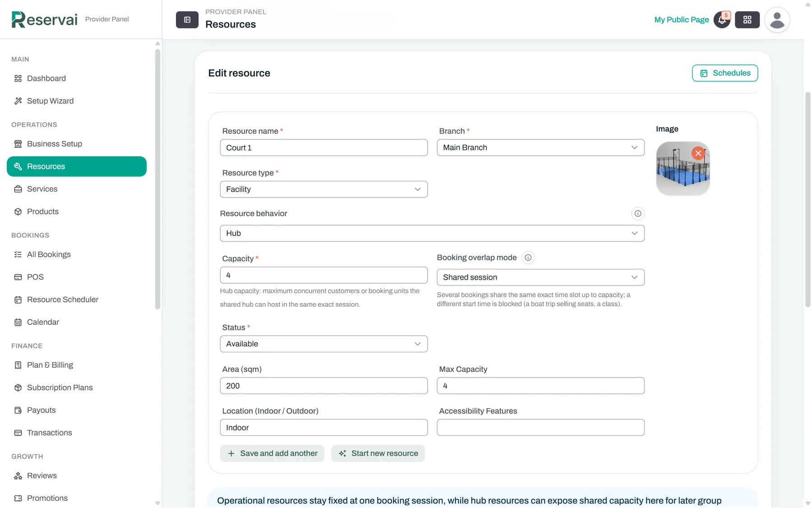Click the Resource name field

(x=324, y=148)
